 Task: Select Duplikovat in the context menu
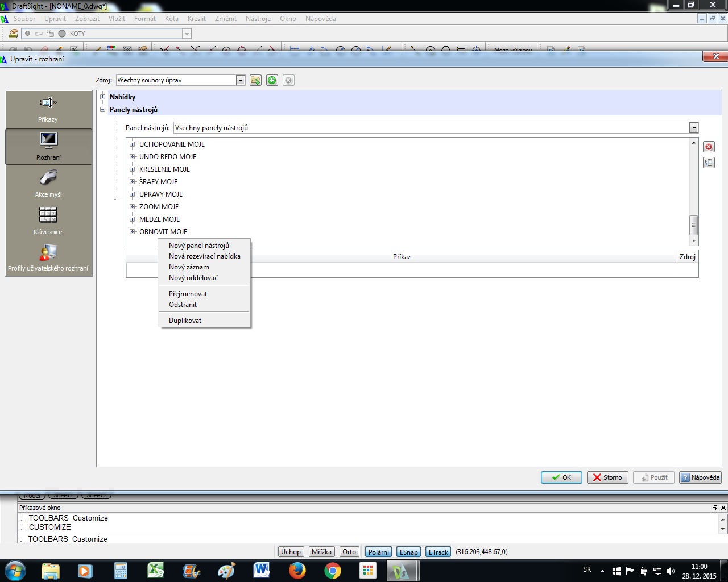pyautogui.click(x=185, y=321)
